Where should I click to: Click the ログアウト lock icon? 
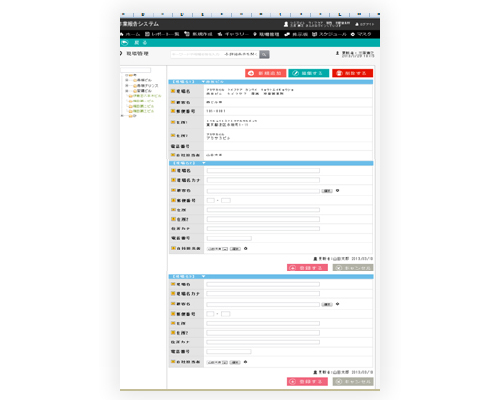click(x=357, y=24)
